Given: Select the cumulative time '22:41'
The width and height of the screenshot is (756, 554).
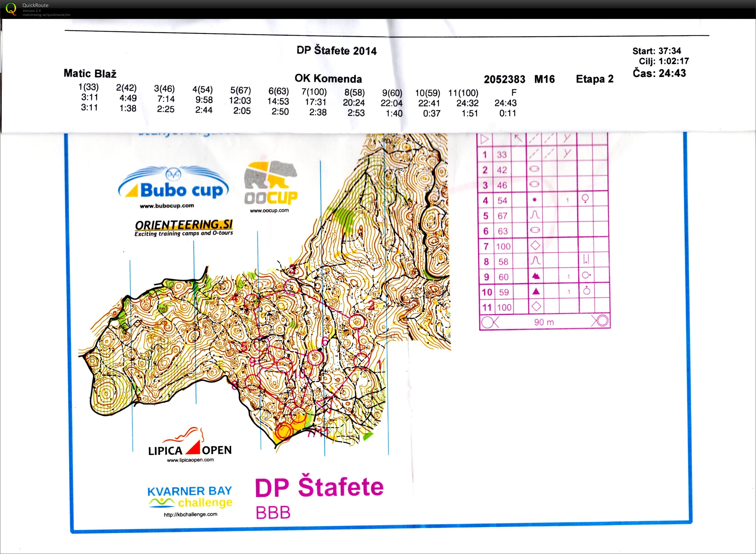Looking at the screenshot, I should coord(429,103).
